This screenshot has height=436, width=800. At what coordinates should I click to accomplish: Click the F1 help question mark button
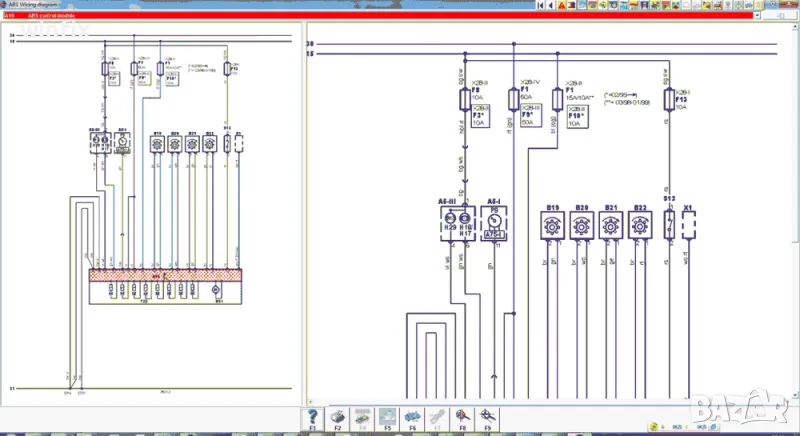pyautogui.click(x=314, y=416)
